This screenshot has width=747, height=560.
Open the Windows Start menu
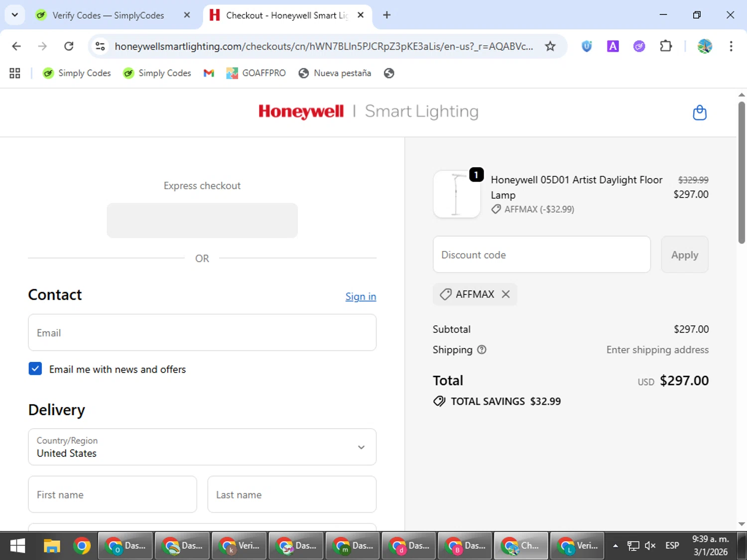(x=17, y=546)
